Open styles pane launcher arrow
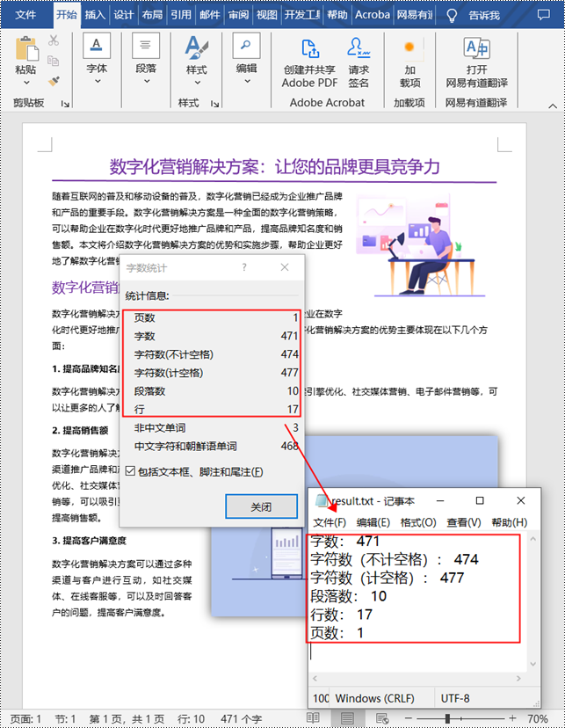565x728 pixels. (214, 104)
